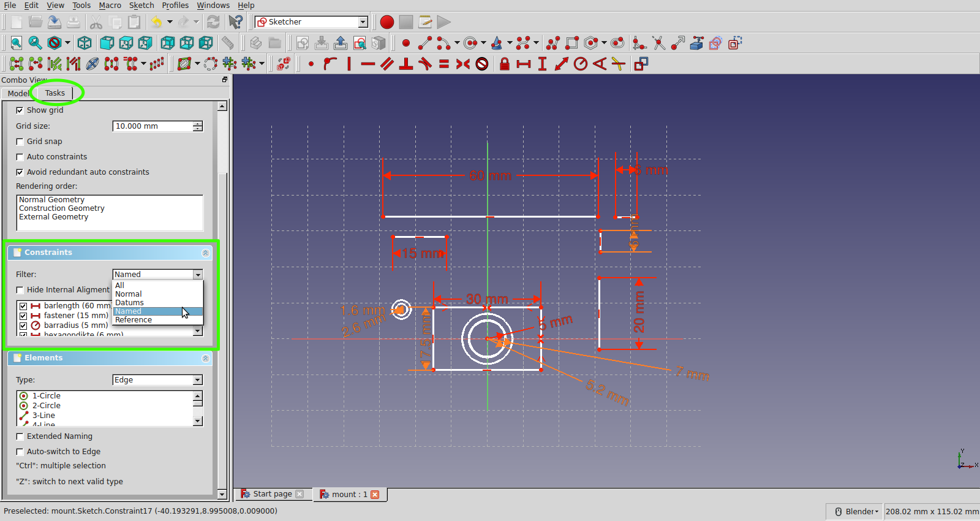
Task: Select the Create rectangle tool
Action: pos(571,43)
